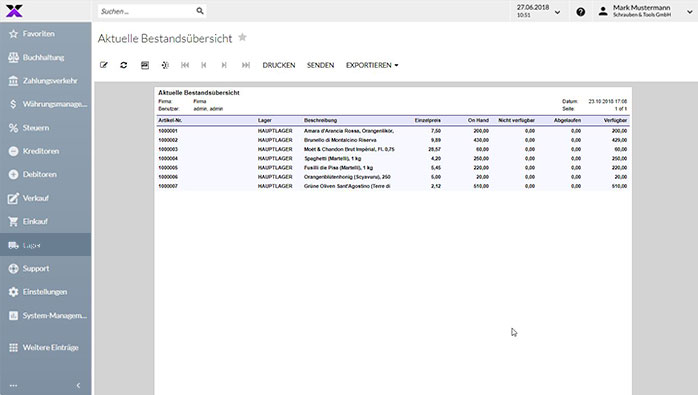Click the On Hand value 430,00
The width and height of the screenshot is (698, 395).
[x=481, y=140]
